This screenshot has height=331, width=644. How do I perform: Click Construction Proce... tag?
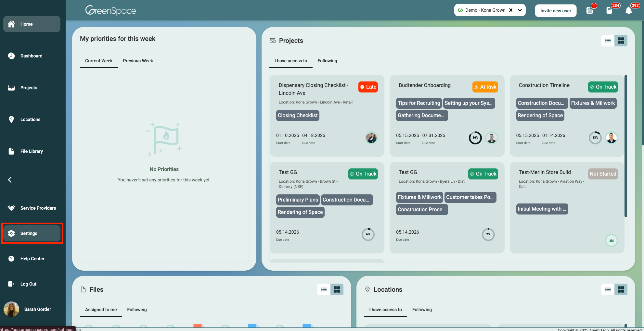(422, 210)
